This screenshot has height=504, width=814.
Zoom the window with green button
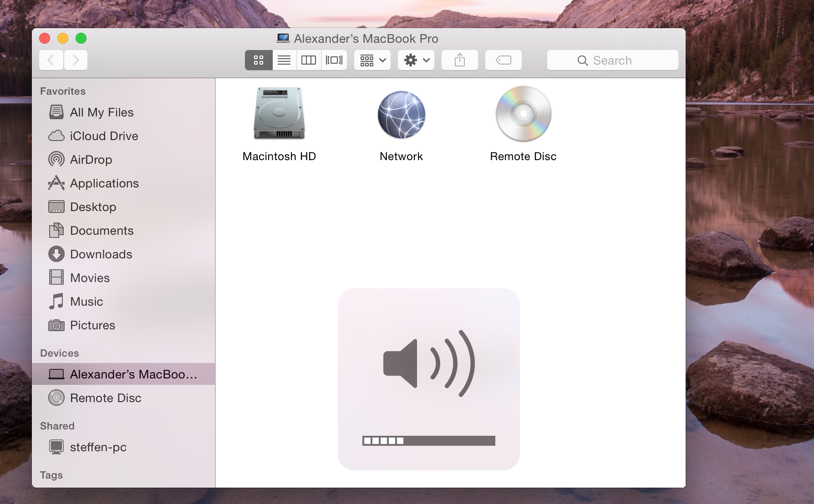coord(81,38)
